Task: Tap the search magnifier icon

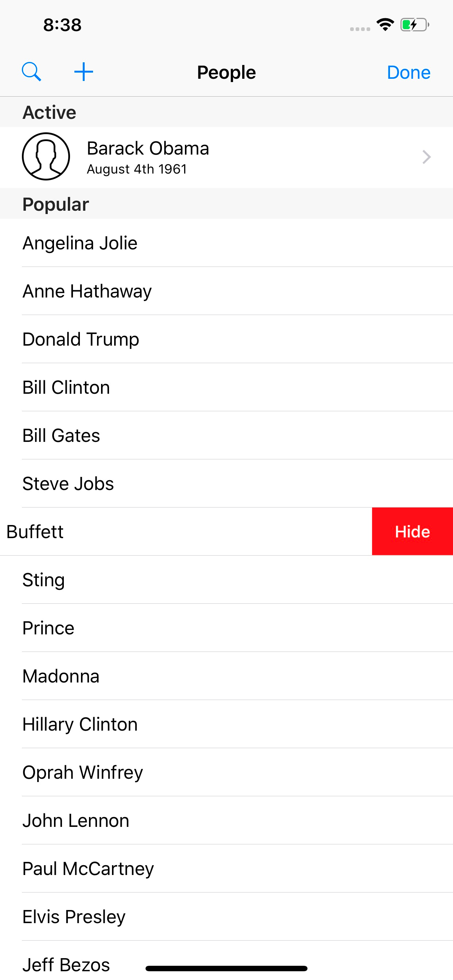Action: (31, 72)
